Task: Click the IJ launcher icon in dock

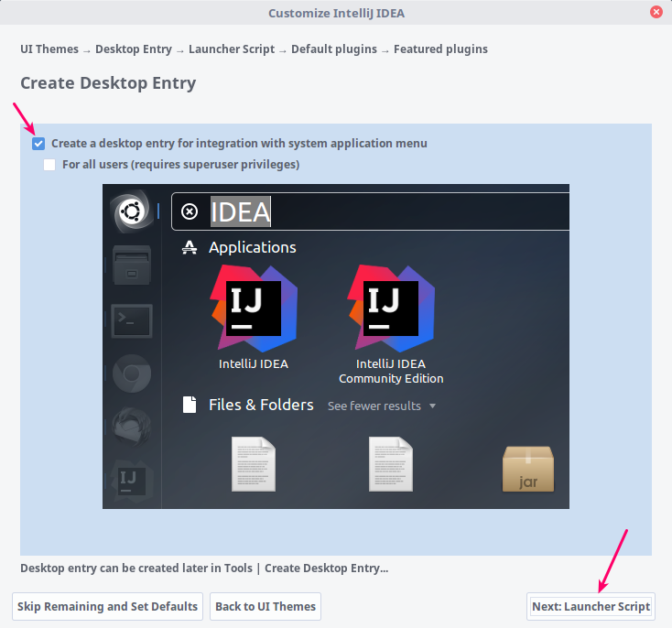Action: point(132,482)
